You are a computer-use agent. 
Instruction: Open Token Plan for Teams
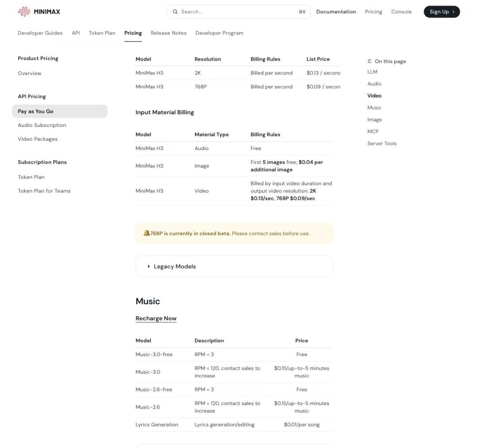tap(44, 191)
